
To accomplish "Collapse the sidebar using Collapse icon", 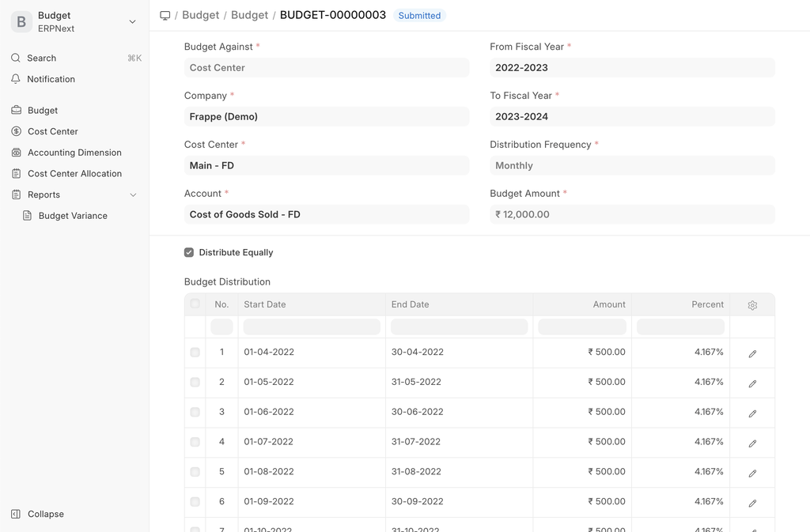I will (16, 514).
